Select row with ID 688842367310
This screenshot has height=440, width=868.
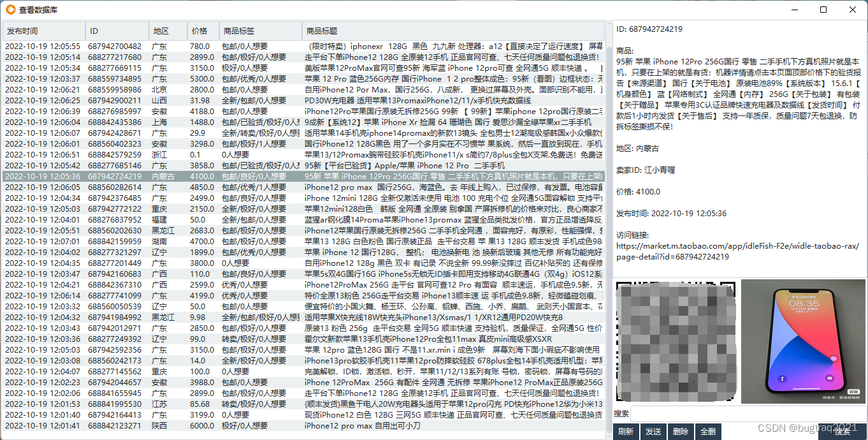(x=303, y=285)
